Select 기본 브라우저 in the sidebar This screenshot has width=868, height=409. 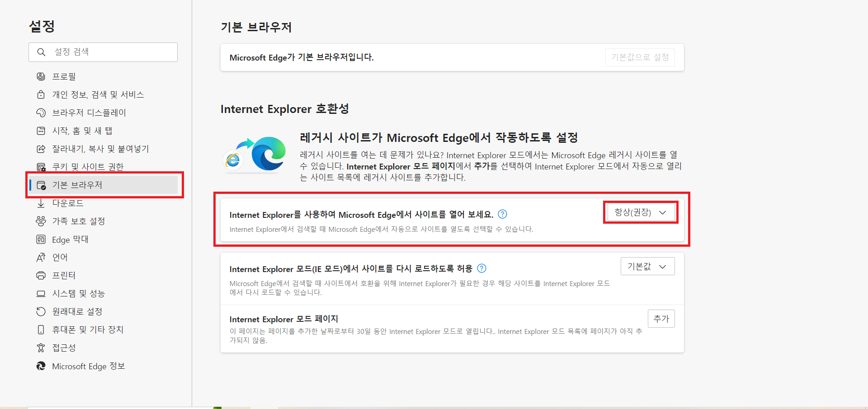pyautogui.click(x=104, y=185)
